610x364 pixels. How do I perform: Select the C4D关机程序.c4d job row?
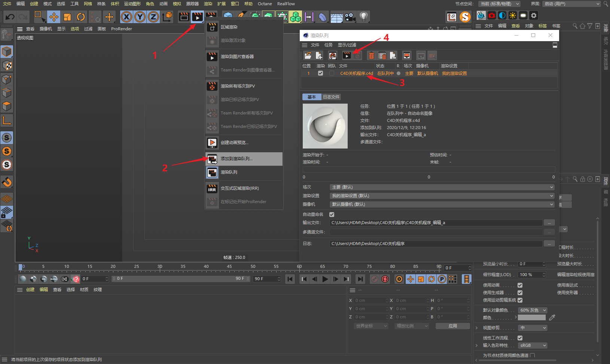pos(429,73)
